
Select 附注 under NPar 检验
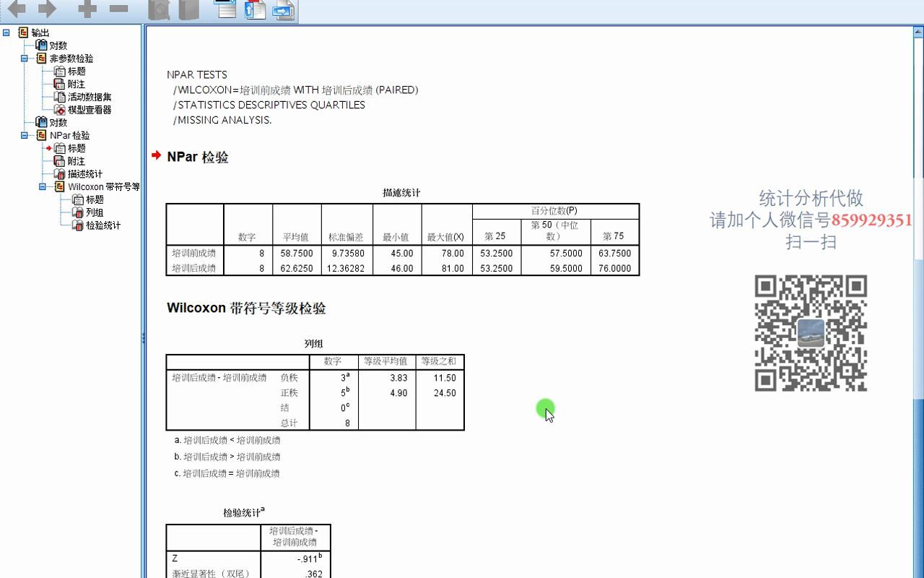point(77,161)
